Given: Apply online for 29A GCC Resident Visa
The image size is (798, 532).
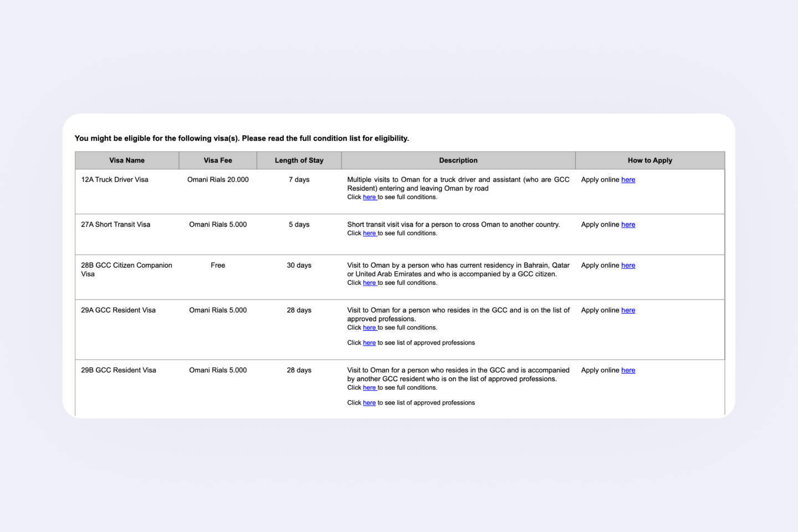Looking at the screenshot, I should coord(628,310).
